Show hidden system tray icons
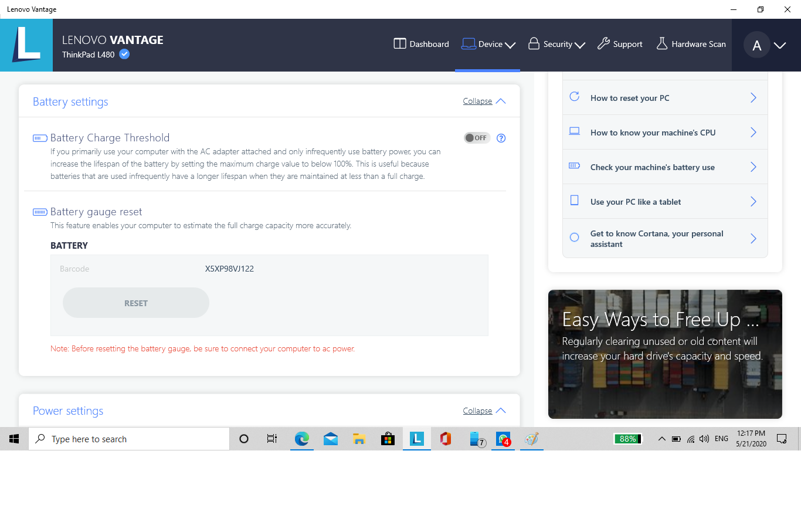 point(661,439)
